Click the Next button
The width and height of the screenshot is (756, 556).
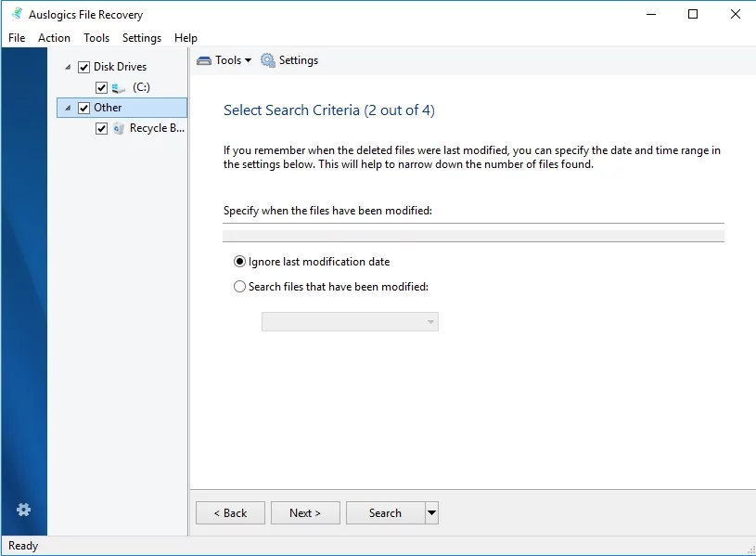point(304,513)
